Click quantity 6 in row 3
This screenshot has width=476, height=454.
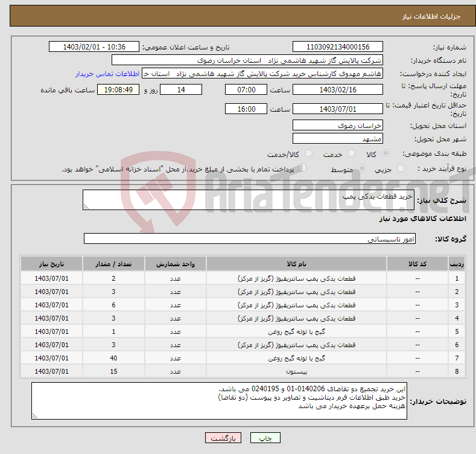[113, 305]
